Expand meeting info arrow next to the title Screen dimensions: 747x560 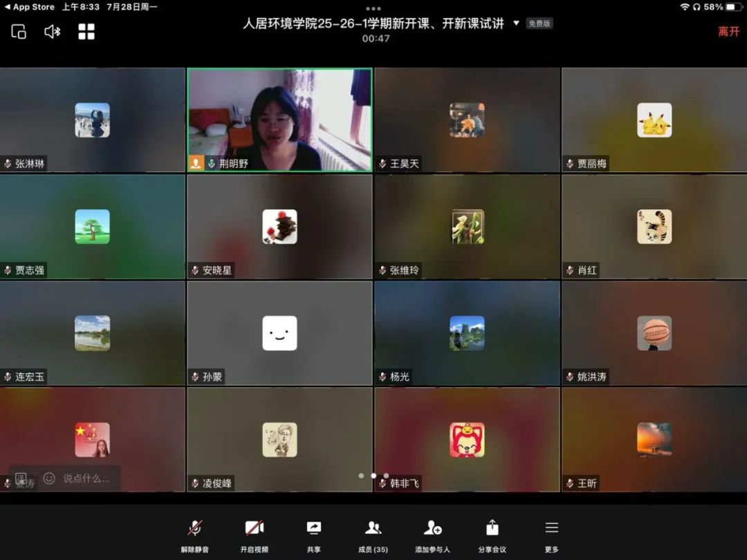pyautogui.click(x=516, y=24)
